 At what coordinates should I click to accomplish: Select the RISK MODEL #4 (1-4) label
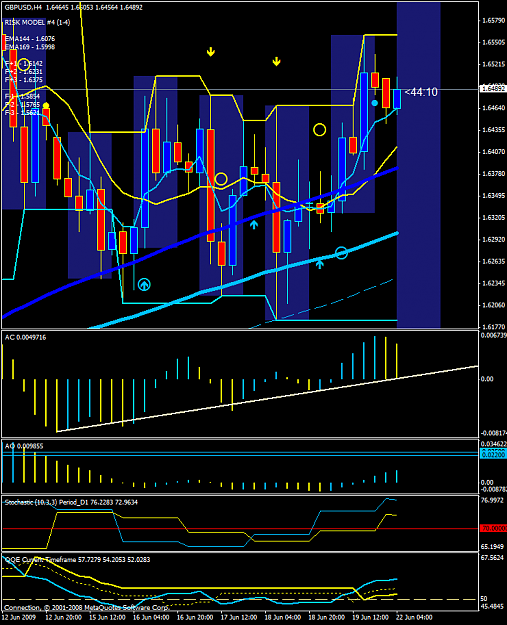[x=37, y=22]
